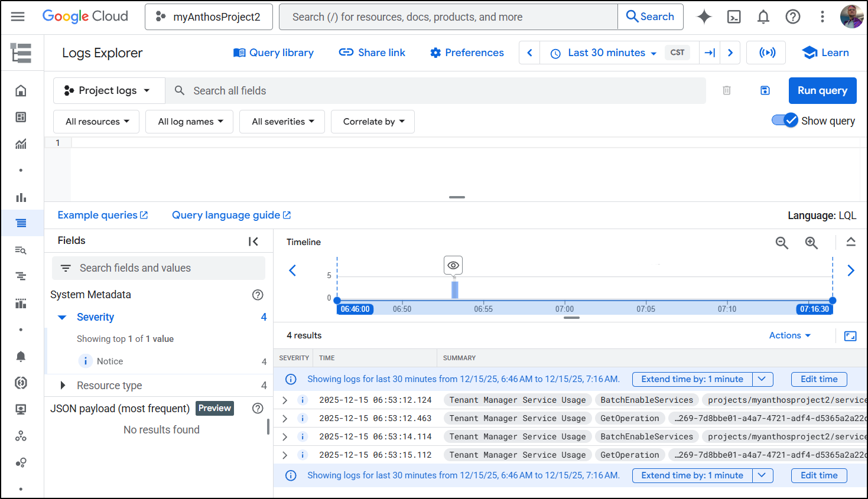Collapse the Fields panel
The image size is (868, 499).
pos(253,241)
